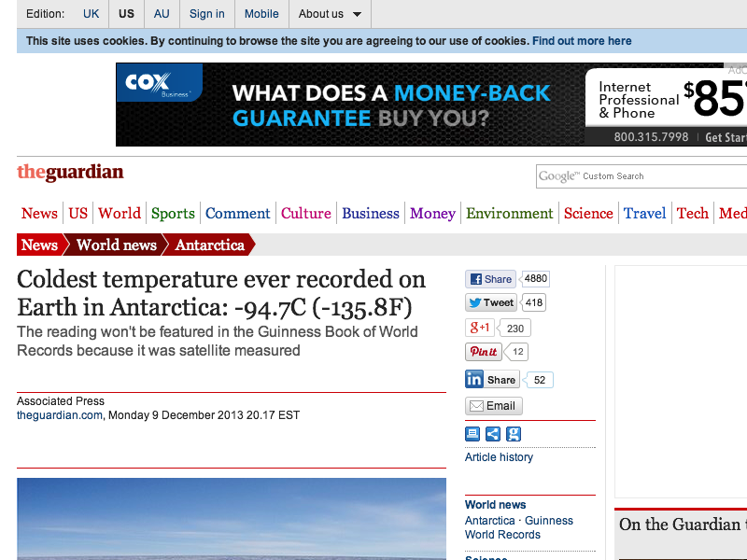
Task: Tweet this article via Twitter button
Action: click(x=490, y=303)
